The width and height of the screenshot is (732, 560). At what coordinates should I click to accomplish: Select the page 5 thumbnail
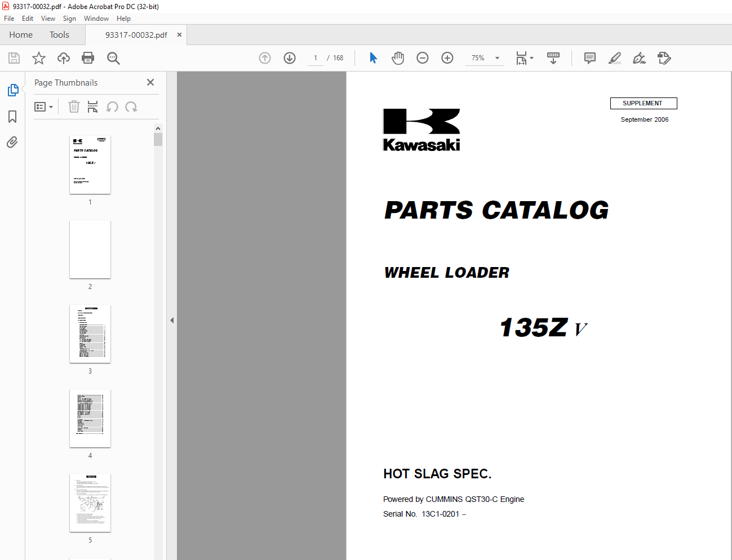(x=90, y=503)
